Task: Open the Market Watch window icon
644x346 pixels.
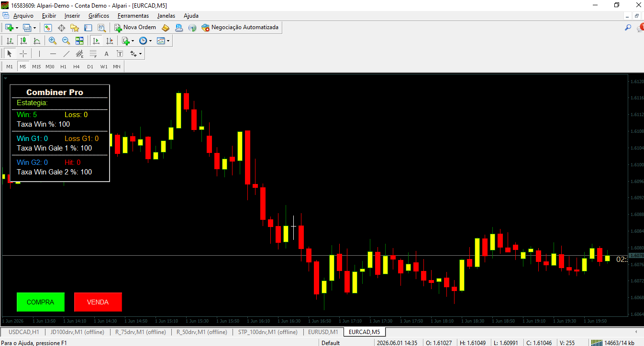Action: (48, 28)
